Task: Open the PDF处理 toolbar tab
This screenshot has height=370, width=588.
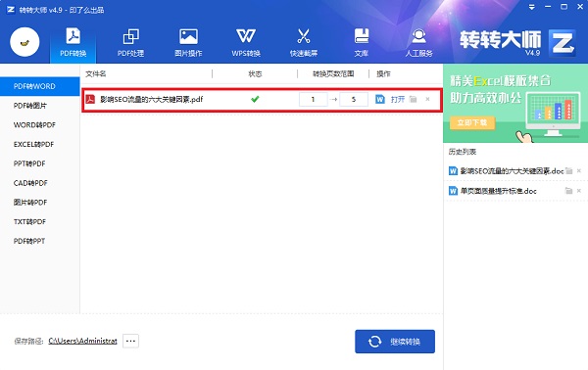Action: [130, 43]
